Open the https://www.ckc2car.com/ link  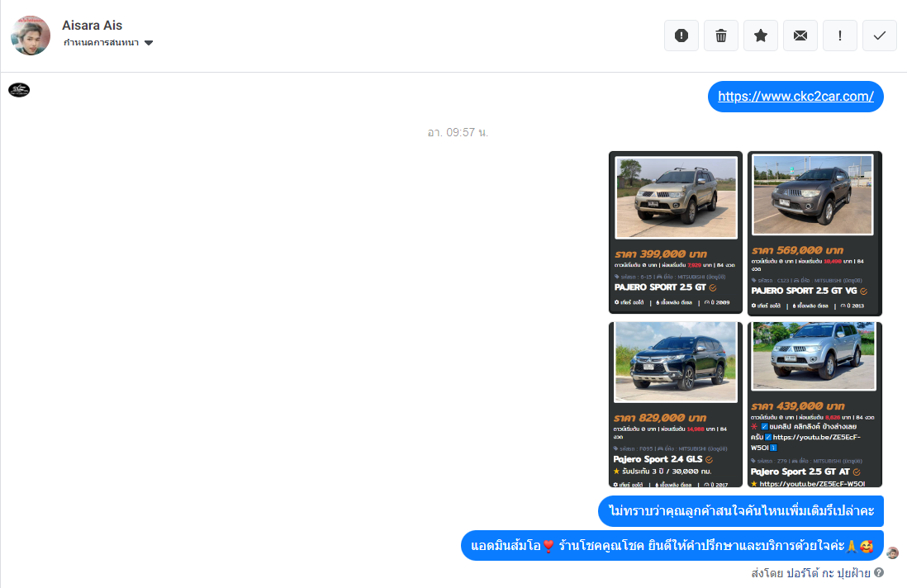coord(795,97)
